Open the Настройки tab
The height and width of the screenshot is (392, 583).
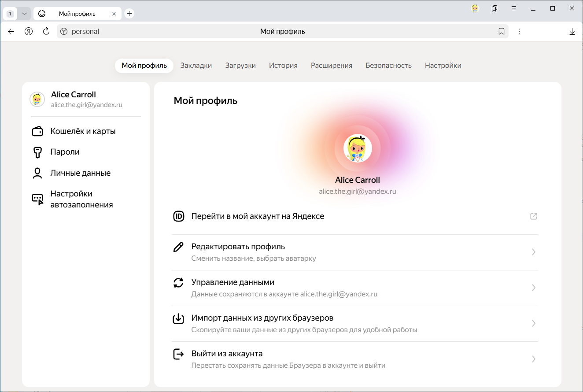pos(443,65)
